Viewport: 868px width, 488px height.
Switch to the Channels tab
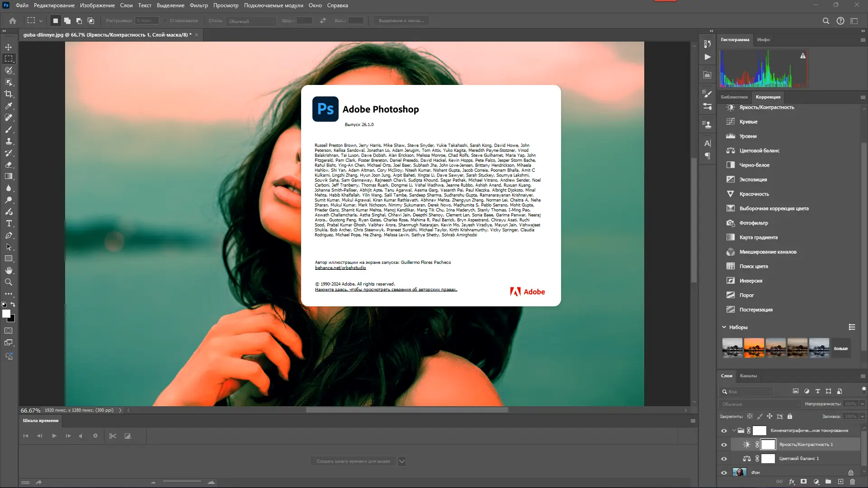pyautogui.click(x=748, y=376)
